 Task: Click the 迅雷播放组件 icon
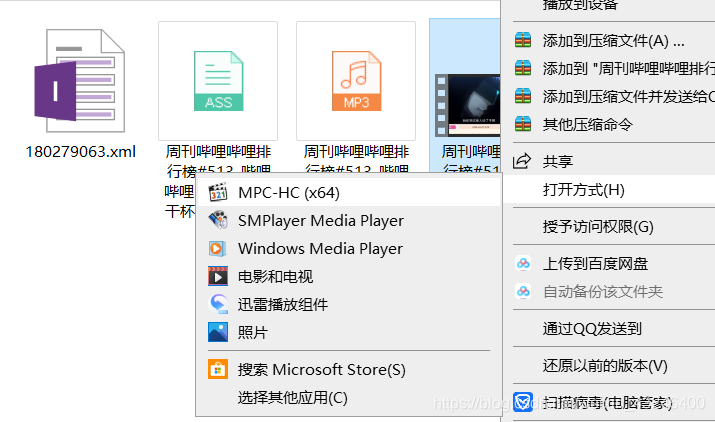218,304
